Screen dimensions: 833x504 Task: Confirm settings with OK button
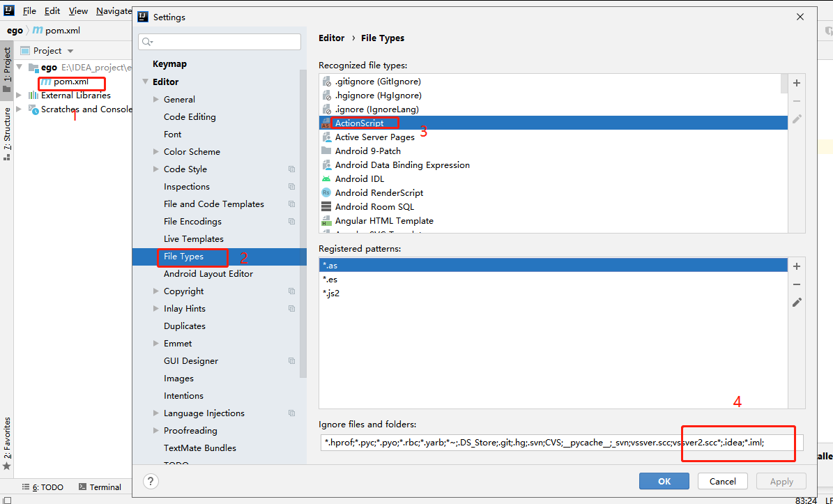coord(664,481)
